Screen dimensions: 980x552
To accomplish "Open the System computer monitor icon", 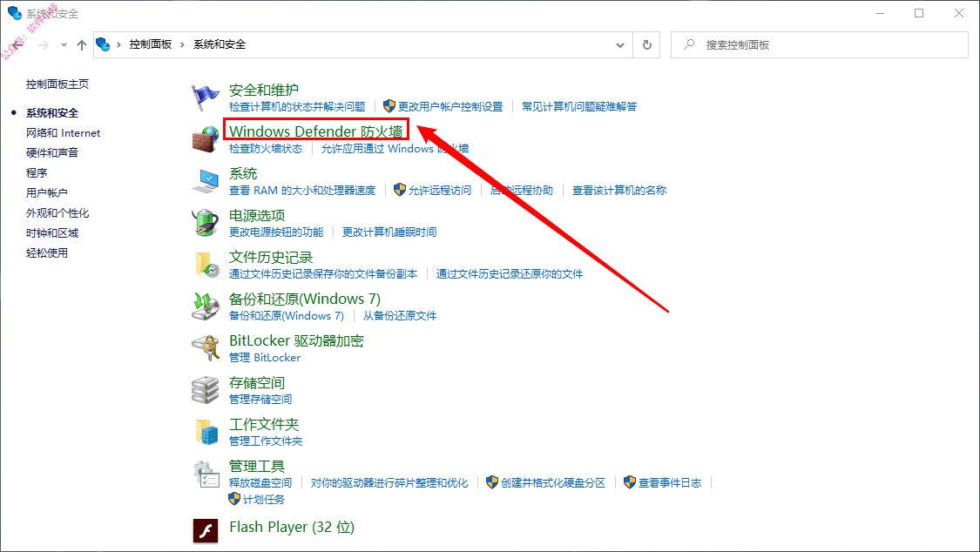I will click(x=205, y=181).
